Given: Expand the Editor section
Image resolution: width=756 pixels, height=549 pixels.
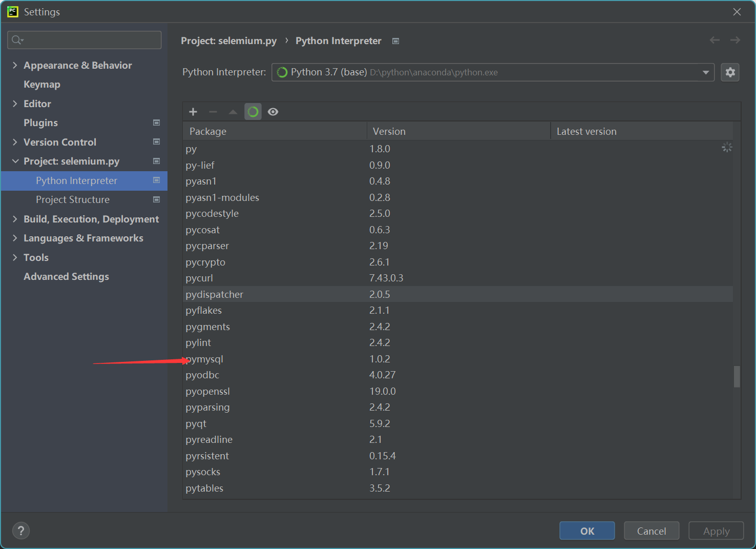Looking at the screenshot, I should coord(15,104).
